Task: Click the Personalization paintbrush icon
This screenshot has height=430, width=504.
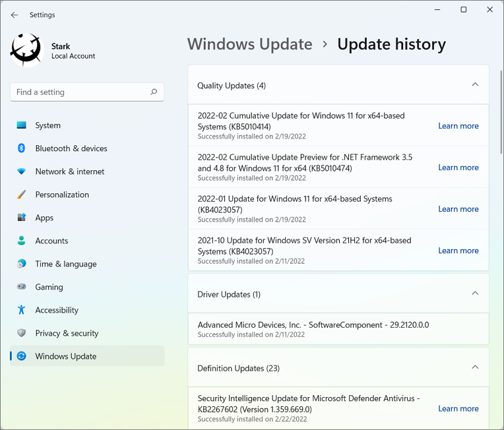Action: pyautogui.click(x=22, y=195)
